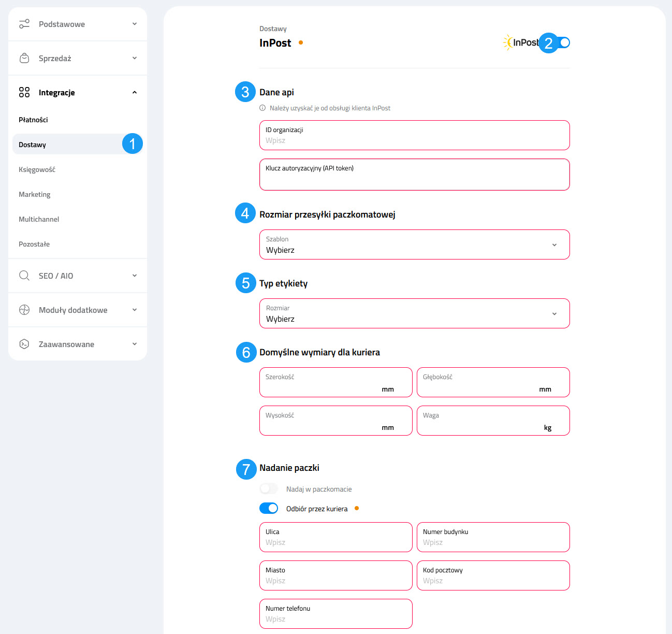Open Multichannel integrations
The image size is (672, 634).
pos(39,219)
